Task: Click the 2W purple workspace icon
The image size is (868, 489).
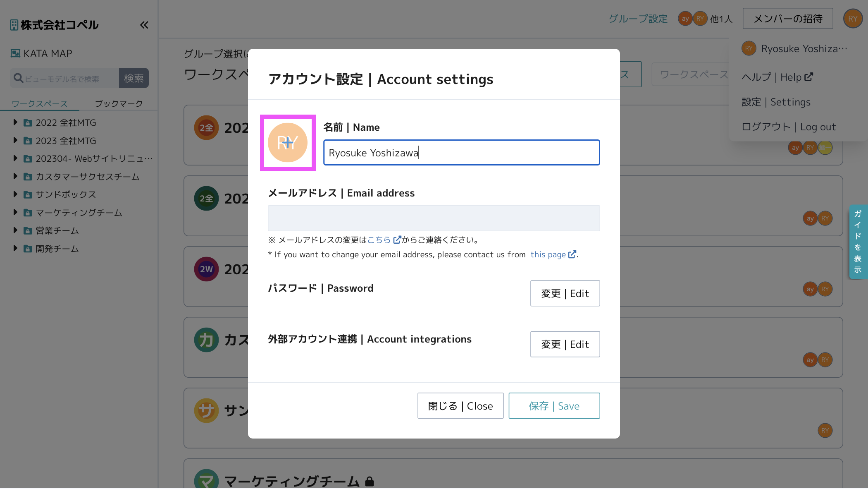Action: tap(206, 269)
